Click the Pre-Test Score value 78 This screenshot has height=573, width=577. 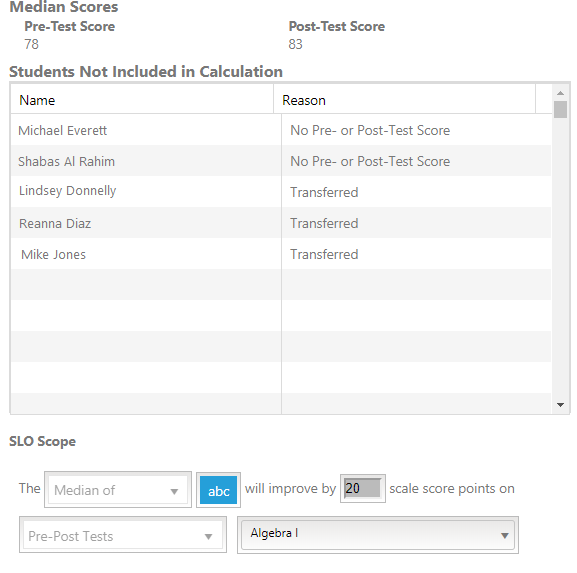coord(31,44)
